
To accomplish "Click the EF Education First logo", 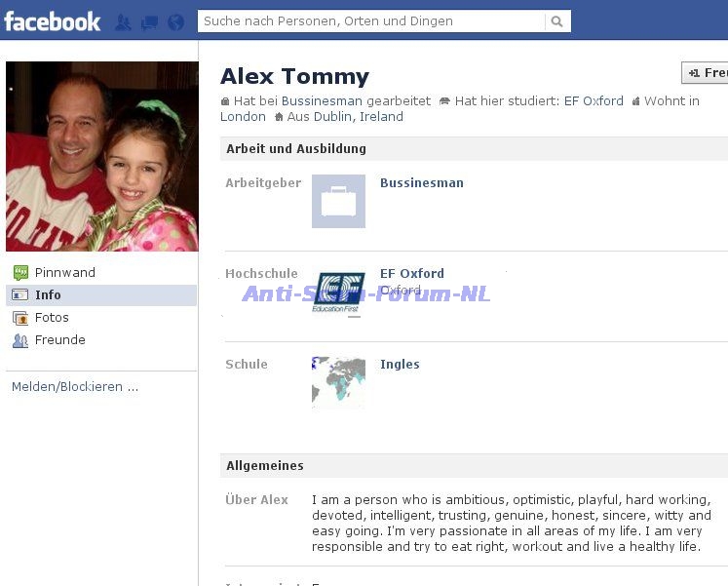I will [338, 293].
